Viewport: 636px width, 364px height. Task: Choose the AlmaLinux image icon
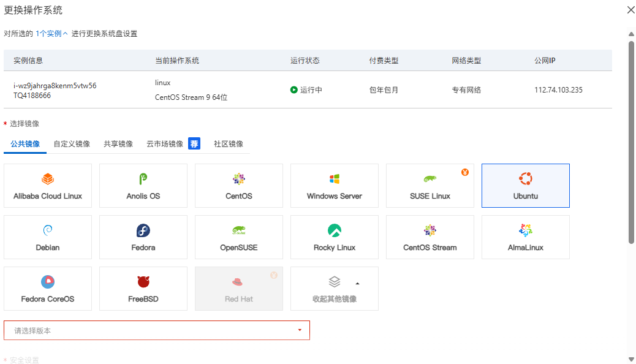click(526, 230)
